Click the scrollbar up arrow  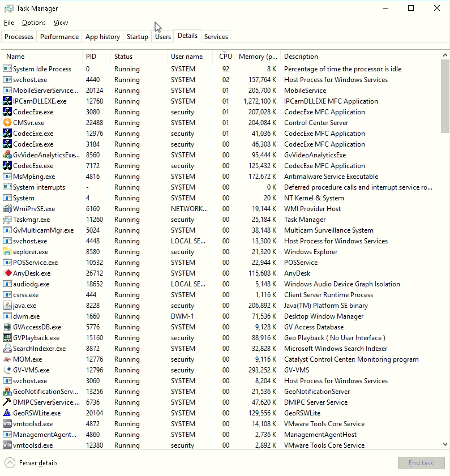click(445, 55)
